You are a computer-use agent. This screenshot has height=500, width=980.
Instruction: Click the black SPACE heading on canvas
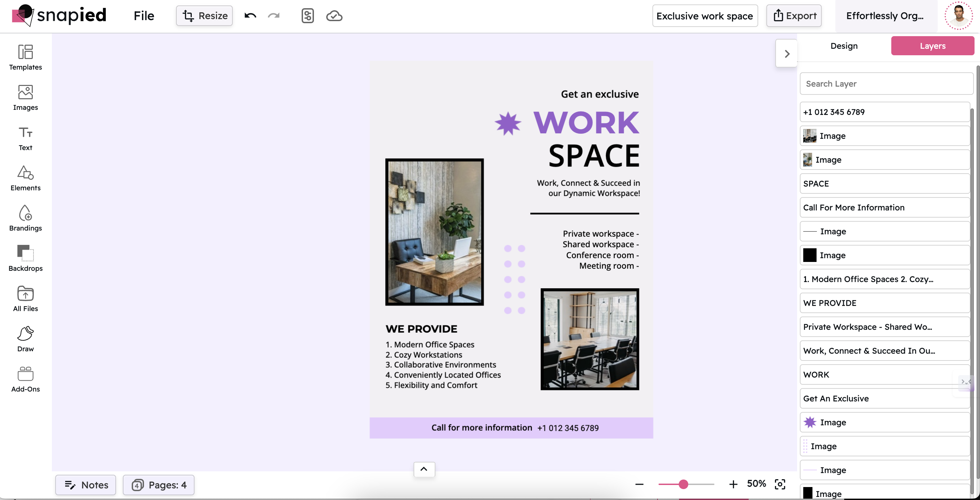pos(594,156)
